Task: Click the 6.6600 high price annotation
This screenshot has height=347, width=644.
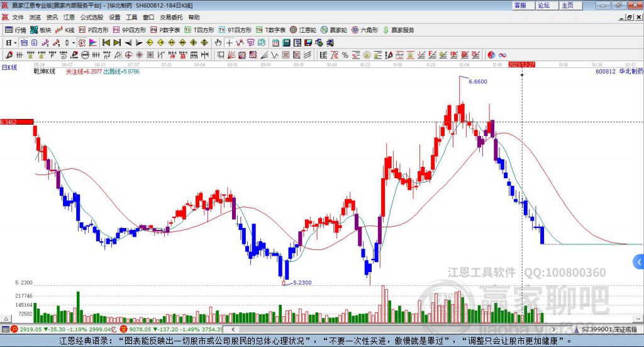Action: (x=478, y=81)
